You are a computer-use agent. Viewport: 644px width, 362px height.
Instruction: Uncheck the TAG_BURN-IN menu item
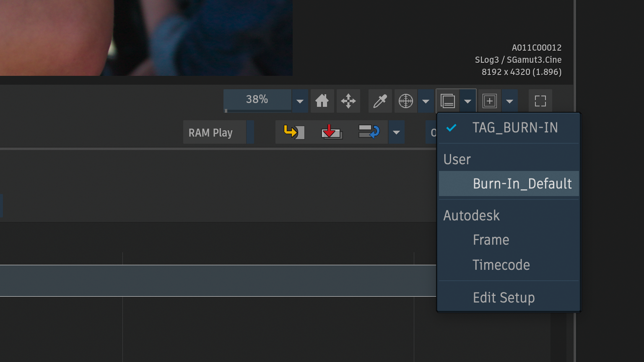click(515, 128)
